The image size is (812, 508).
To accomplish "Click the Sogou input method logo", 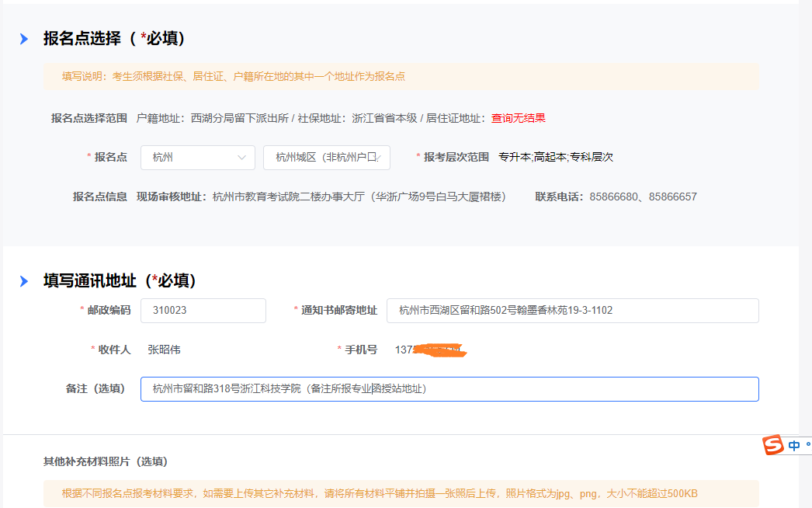I will pyautogui.click(x=773, y=445).
